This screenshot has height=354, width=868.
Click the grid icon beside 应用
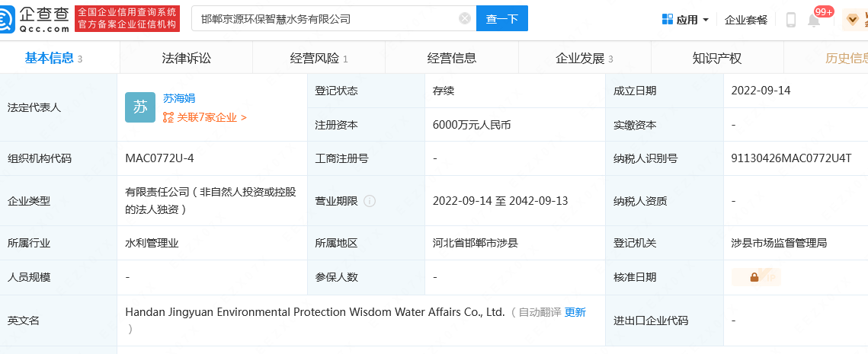click(x=668, y=19)
